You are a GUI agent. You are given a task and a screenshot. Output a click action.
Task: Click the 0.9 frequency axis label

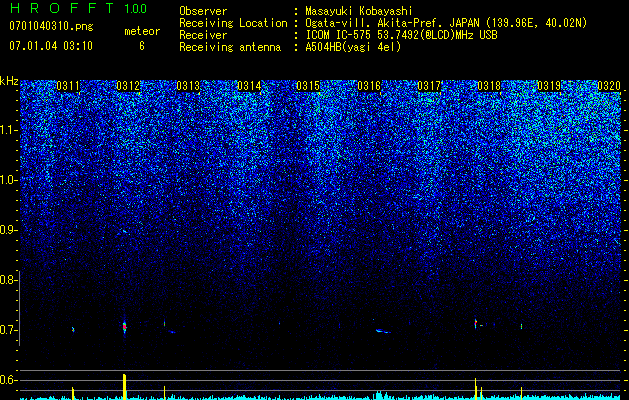point(8,230)
